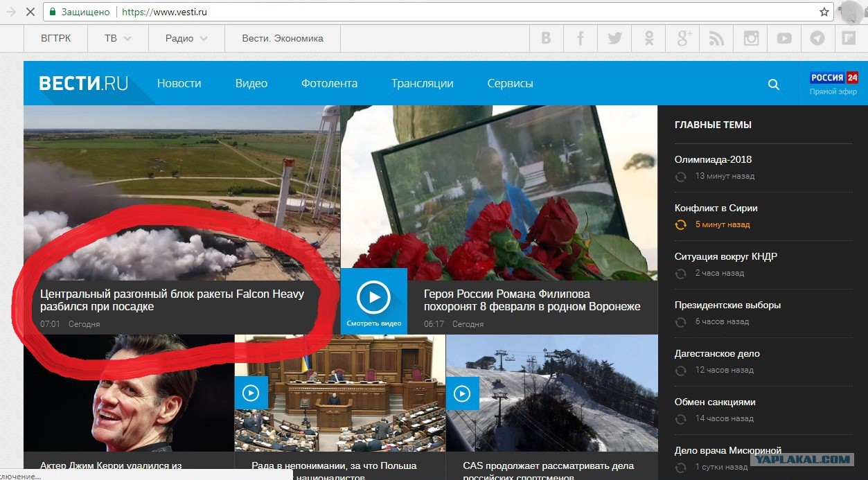Open the ВГТРК top bar item

click(56, 39)
